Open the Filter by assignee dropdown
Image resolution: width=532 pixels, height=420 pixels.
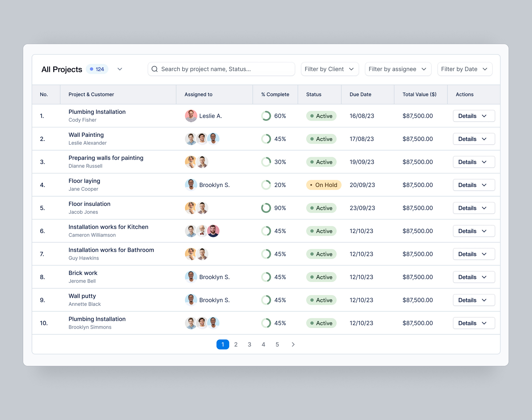point(398,69)
